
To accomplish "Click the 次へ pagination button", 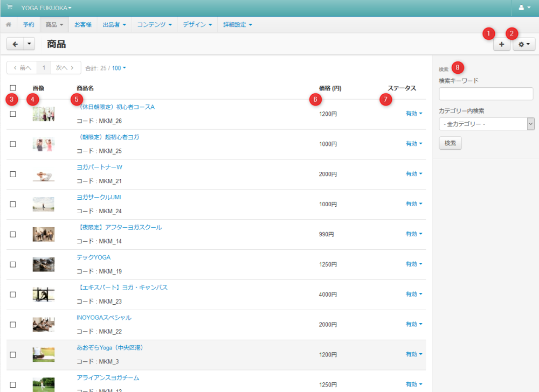I will pos(66,68).
